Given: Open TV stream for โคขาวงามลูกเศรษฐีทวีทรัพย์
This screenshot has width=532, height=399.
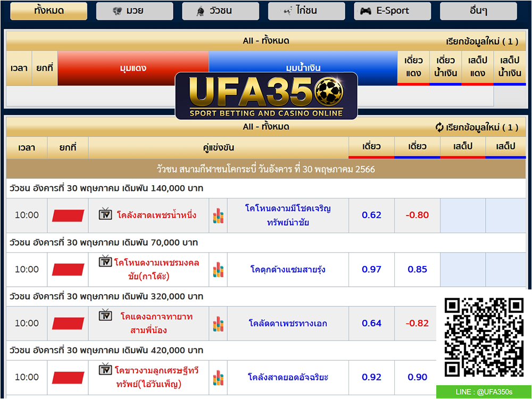Looking at the screenshot, I should click(x=105, y=369).
